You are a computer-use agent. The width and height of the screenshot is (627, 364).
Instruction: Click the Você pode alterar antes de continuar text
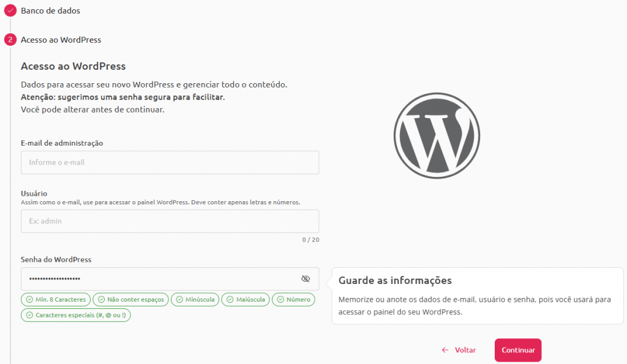(x=92, y=110)
